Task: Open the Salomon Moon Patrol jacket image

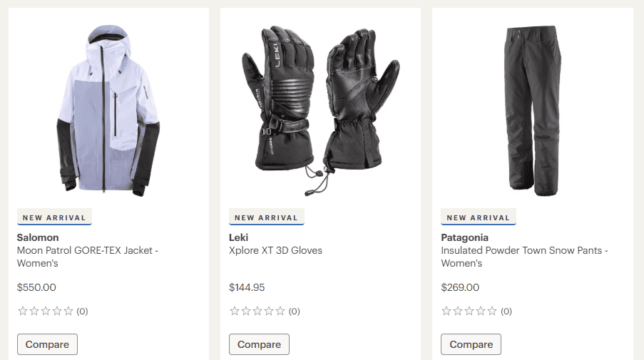Action: (x=108, y=110)
